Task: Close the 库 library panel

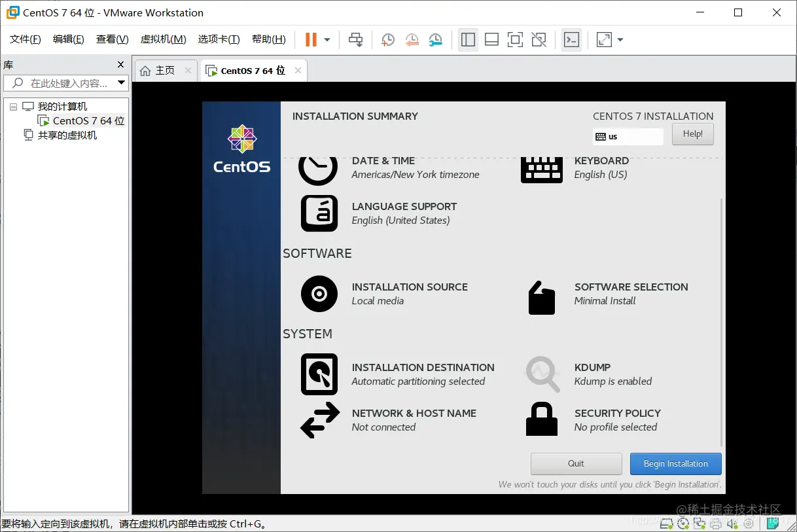Action: [120, 65]
